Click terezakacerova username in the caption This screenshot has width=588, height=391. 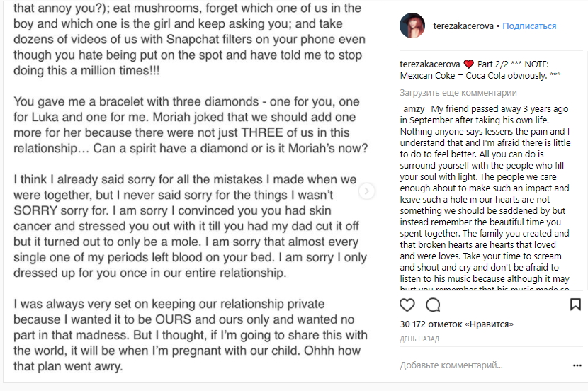430,64
